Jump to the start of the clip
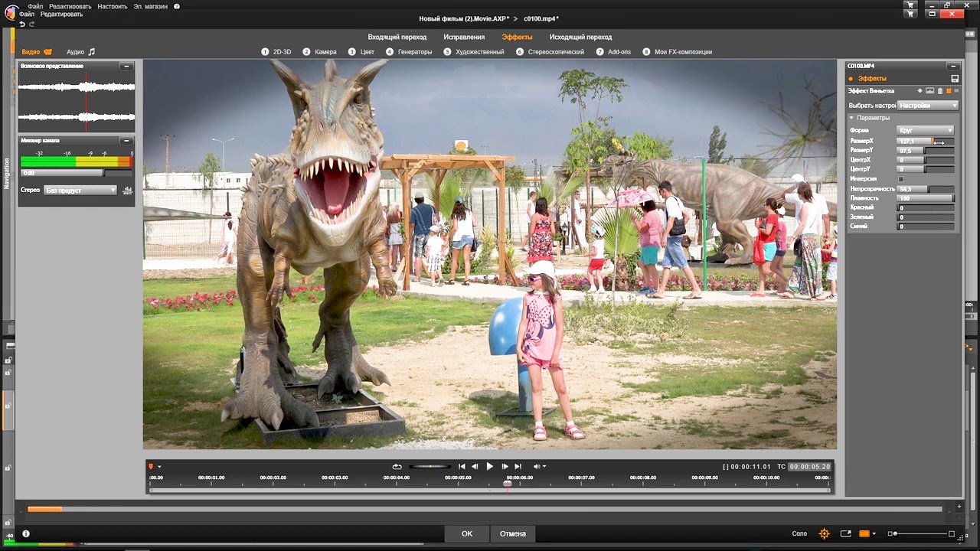980x551 pixels. pyautogui.click(x=462, y=466)
